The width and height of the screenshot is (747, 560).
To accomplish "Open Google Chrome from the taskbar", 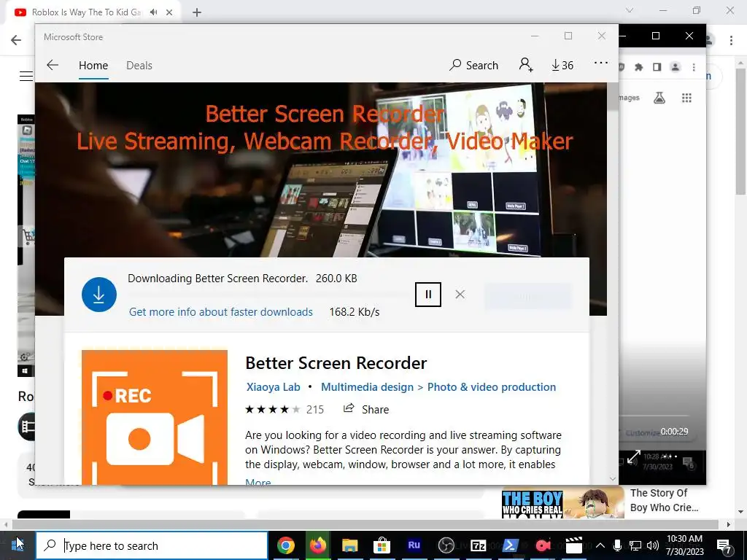I will click(x=286, y=545).
